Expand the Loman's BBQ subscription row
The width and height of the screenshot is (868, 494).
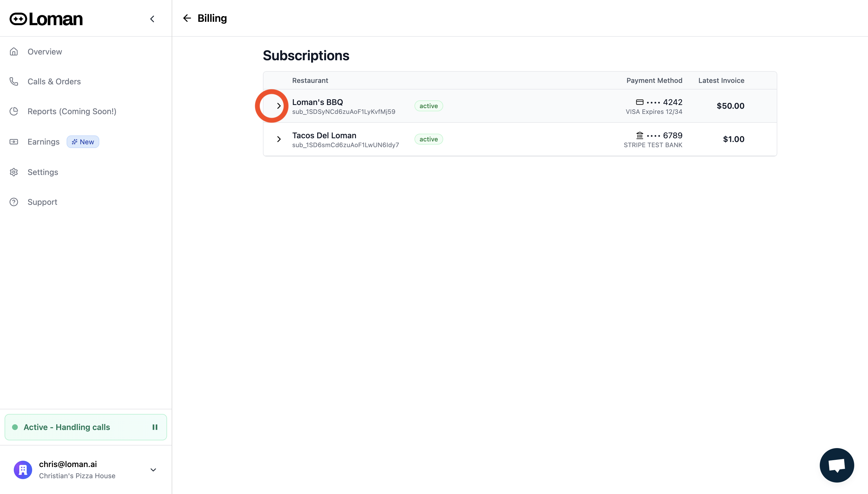[x=279, y=106]
